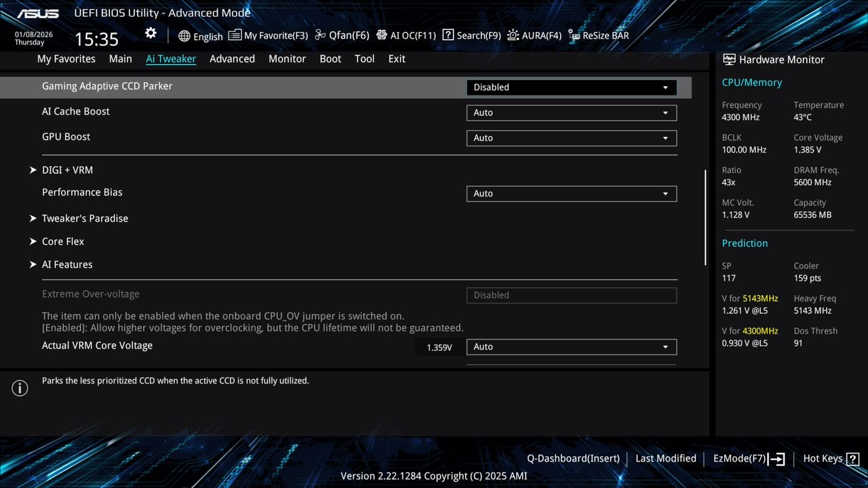The width and height of the screenshot is (868, 488).
Task: Activate AI OC overclocking
Action: pyautogui.click(x=406, y=35)
